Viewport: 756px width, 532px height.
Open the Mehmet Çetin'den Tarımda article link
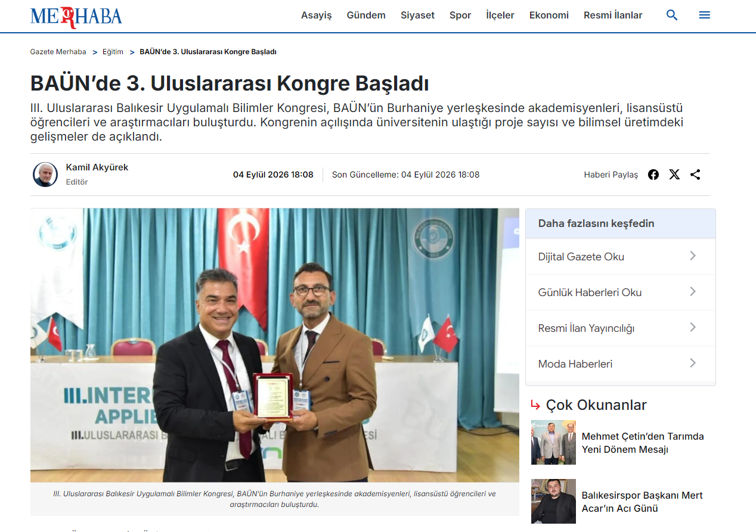click(x=643, y=443)
